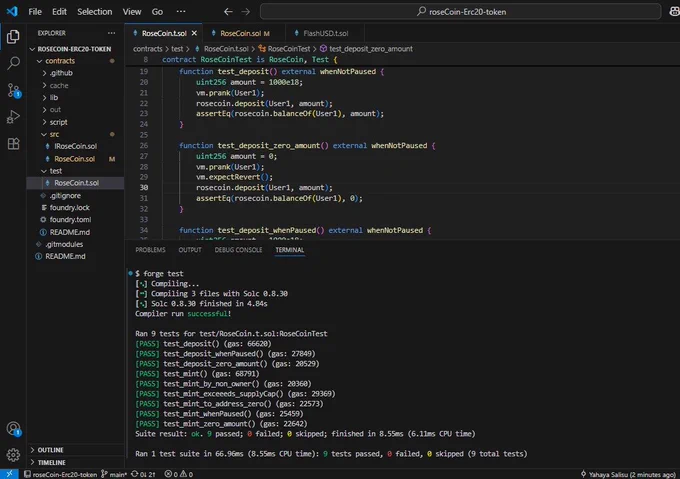The height and width of the screenshot is (479, 680).
Task: Click the Yahaya Salisu blame status item
Action: 628,474
